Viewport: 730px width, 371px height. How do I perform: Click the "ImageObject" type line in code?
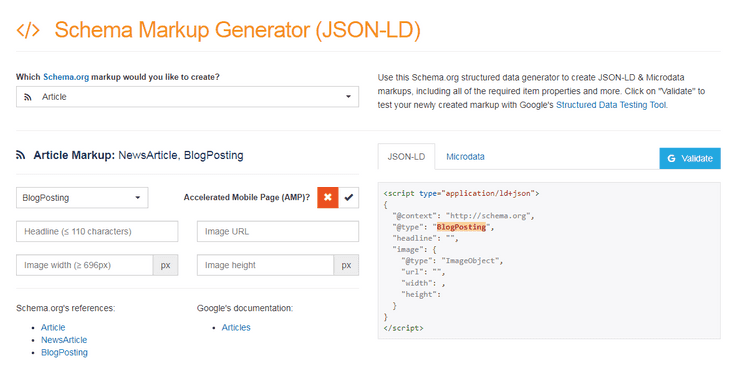pos(452,261)
